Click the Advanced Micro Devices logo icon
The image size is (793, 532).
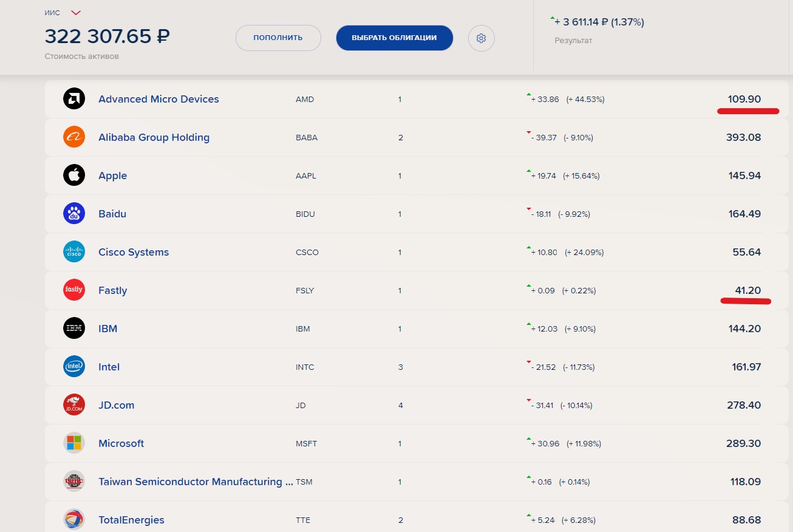[74, 99]
